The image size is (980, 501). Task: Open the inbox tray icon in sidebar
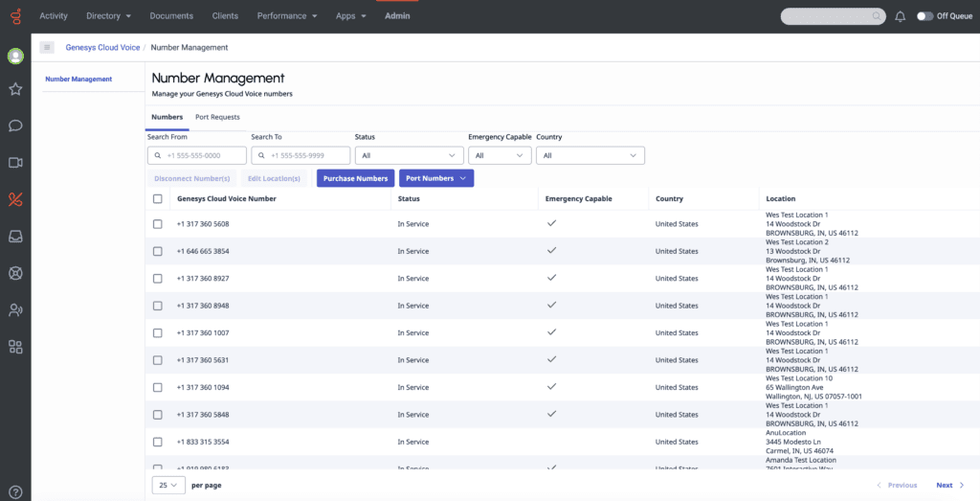click(15, 236)
